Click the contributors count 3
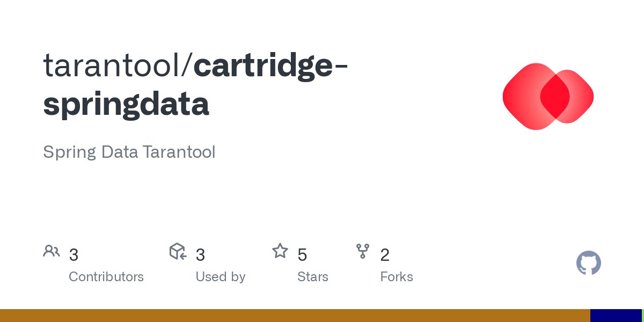644x322 pixels. (74, 255)
